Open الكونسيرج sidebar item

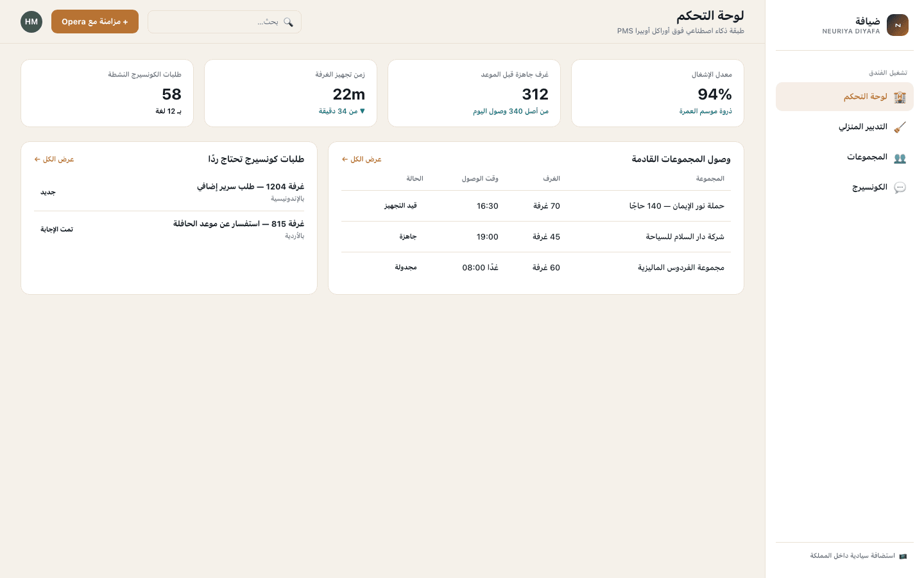(844, 188)
